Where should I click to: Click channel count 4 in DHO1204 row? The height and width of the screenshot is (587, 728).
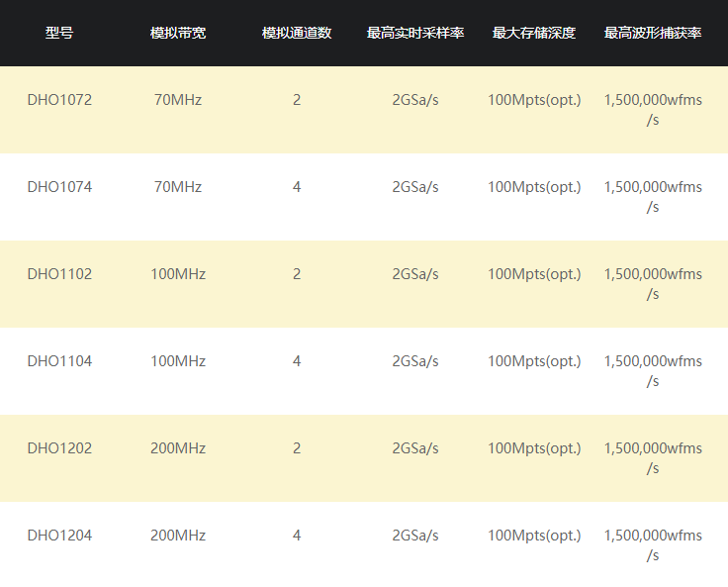297,536
